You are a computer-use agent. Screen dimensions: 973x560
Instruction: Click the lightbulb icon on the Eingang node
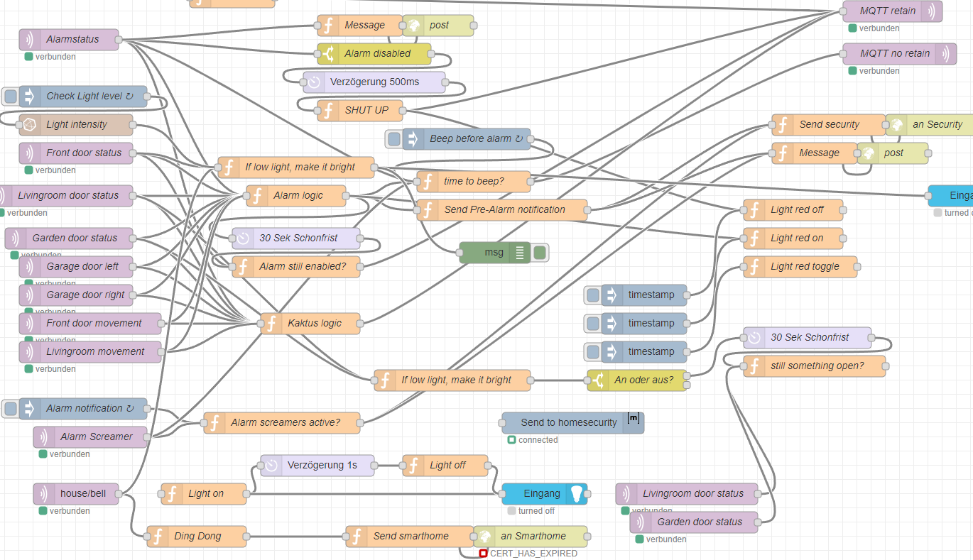[x=577, y=494]
